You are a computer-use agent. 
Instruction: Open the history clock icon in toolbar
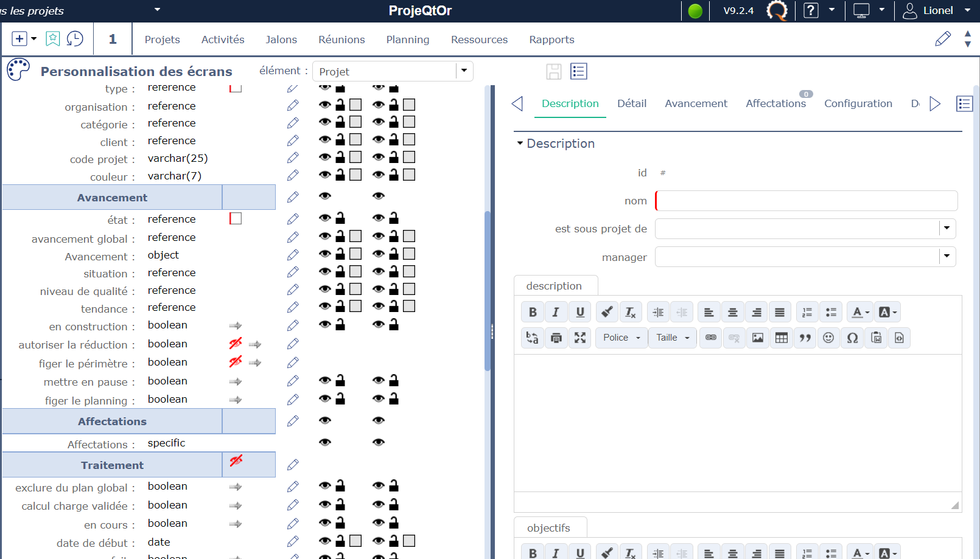click(75, 39)
